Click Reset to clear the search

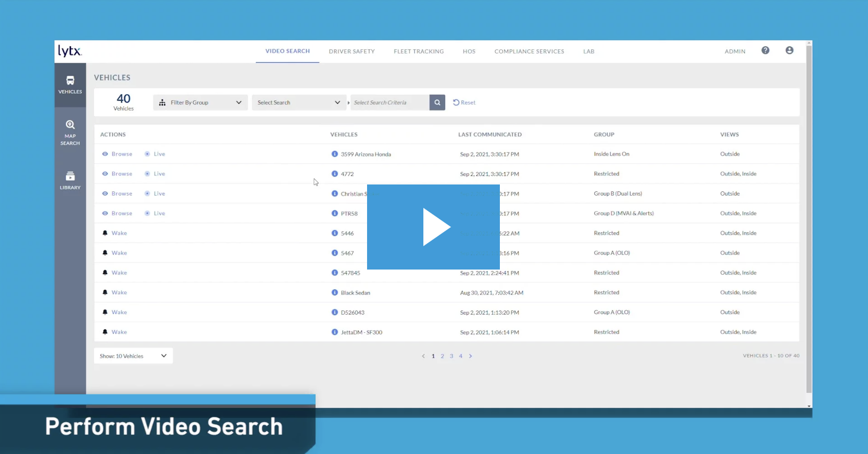(x=464, y=103)
